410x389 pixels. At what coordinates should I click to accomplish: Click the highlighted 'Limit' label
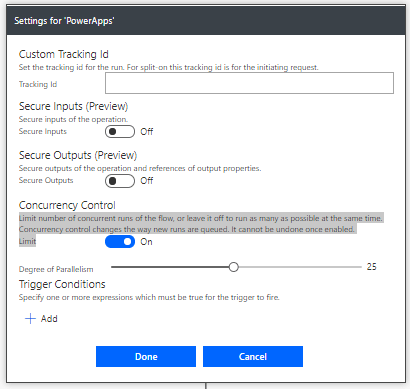tap(27, 241)
